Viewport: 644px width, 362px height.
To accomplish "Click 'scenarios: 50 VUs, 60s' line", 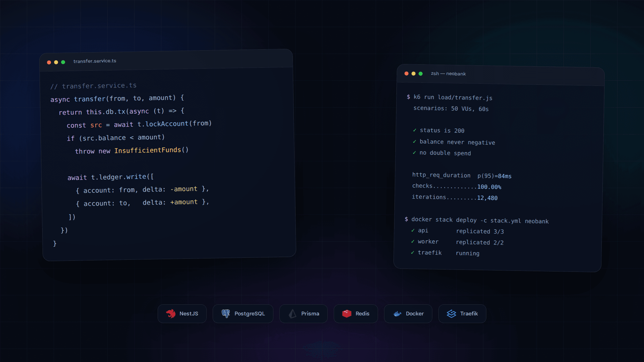I will [451, 109].
